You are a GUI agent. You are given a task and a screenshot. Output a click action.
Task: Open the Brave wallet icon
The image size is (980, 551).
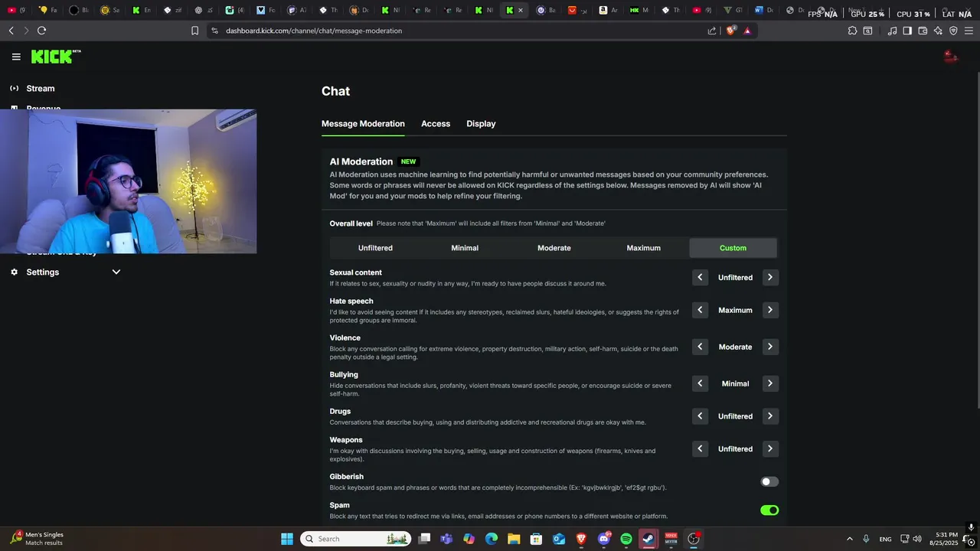923,31
